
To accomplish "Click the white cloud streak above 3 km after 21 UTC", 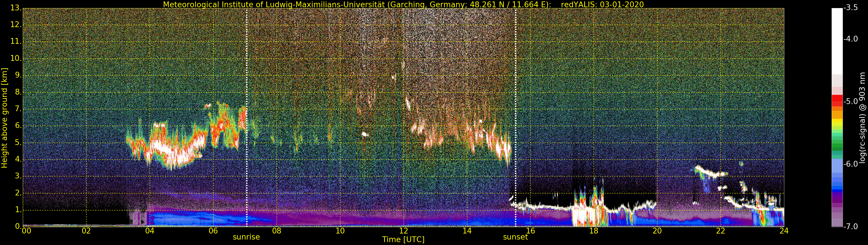I will [x=711, y=171].
